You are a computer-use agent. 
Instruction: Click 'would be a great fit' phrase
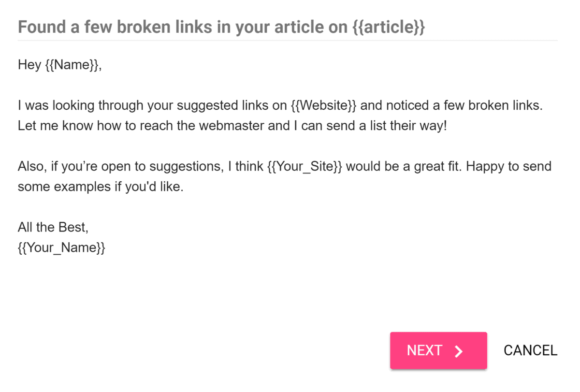coord(404,166)
